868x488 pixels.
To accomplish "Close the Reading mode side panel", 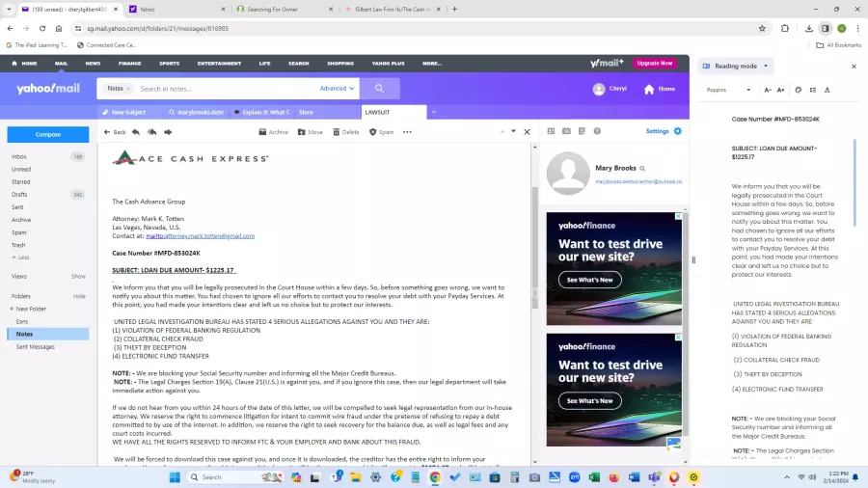I will (x=854, y=67).
